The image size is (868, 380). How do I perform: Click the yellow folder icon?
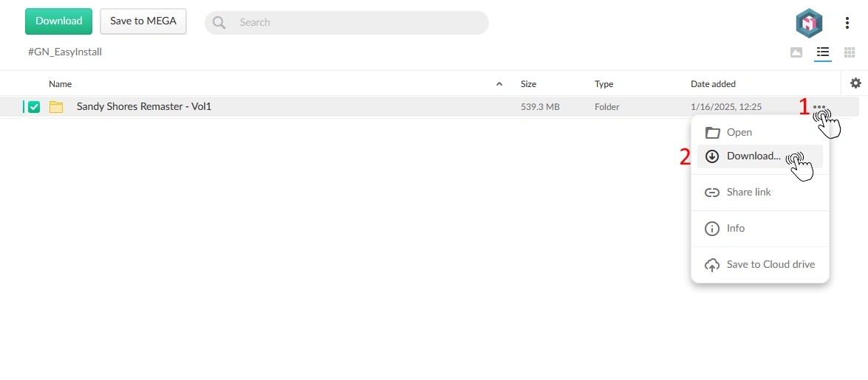click(x=56, y=107)
